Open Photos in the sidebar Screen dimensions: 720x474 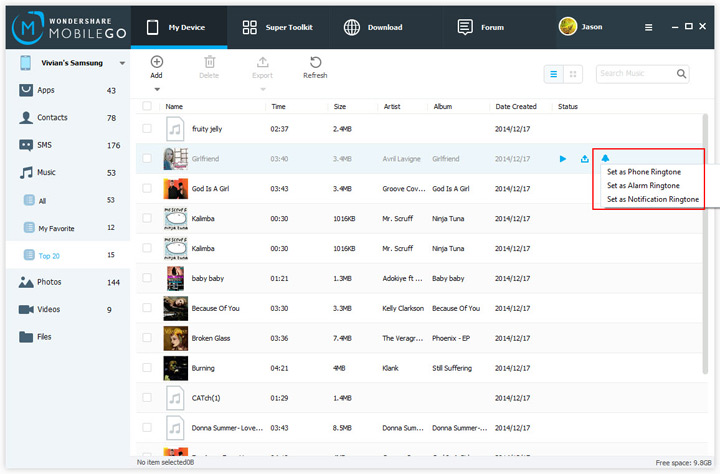click(68, 282)
